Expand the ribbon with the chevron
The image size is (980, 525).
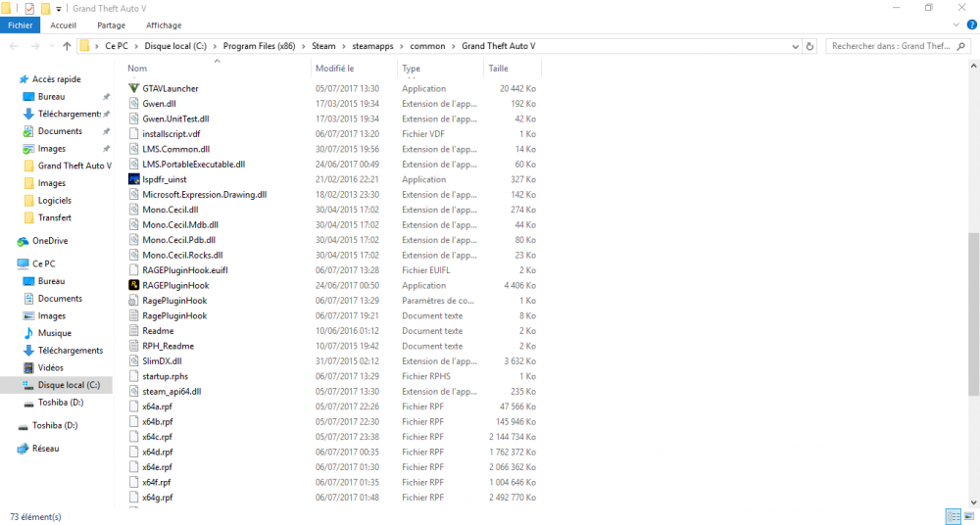[955, 25]
